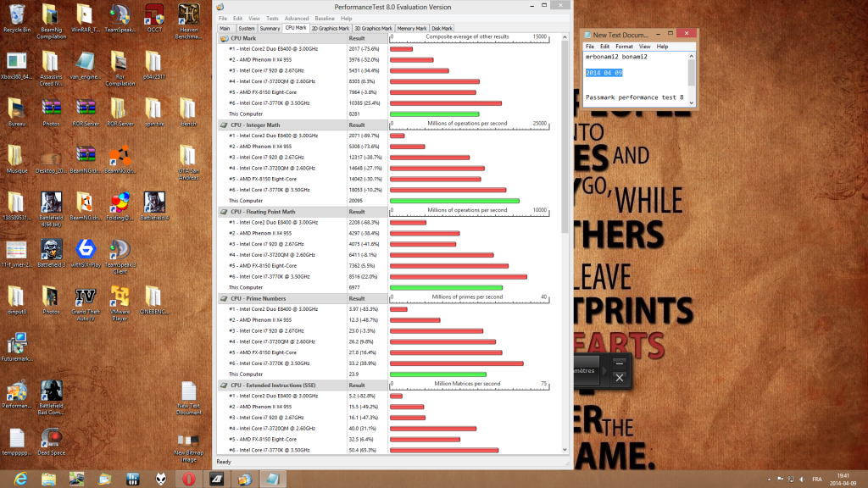This screenshot has width=868, height=488.
Task: Open File Explorer from the taskbar
Action: click(48, 480)
